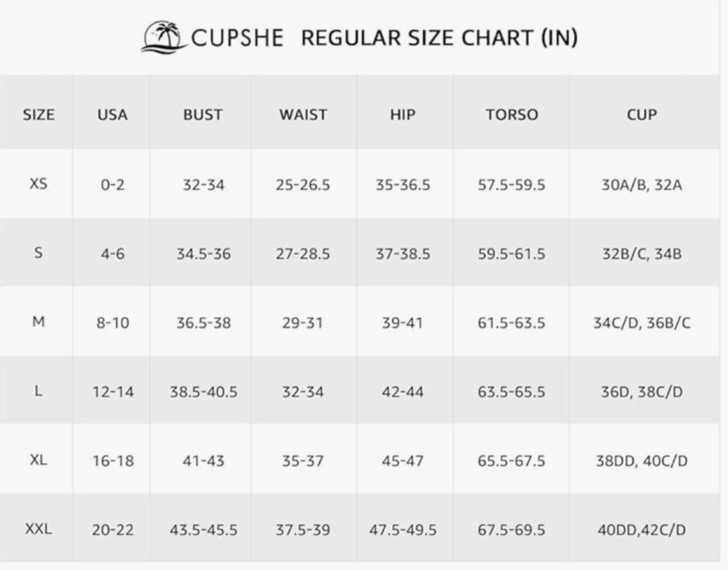The image size is (728, 570).
Task: Click the Cupshe palm tree logo
Action: (163, 37)
